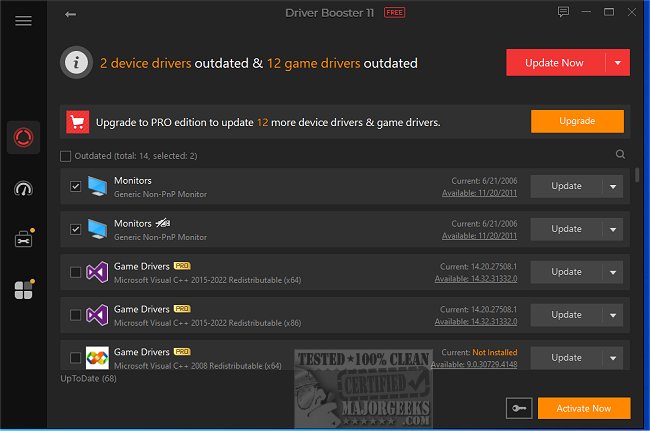This screenshot has height=431, width=650.
Task: Click 'Not Installed' status text
Action: point(495,352)
